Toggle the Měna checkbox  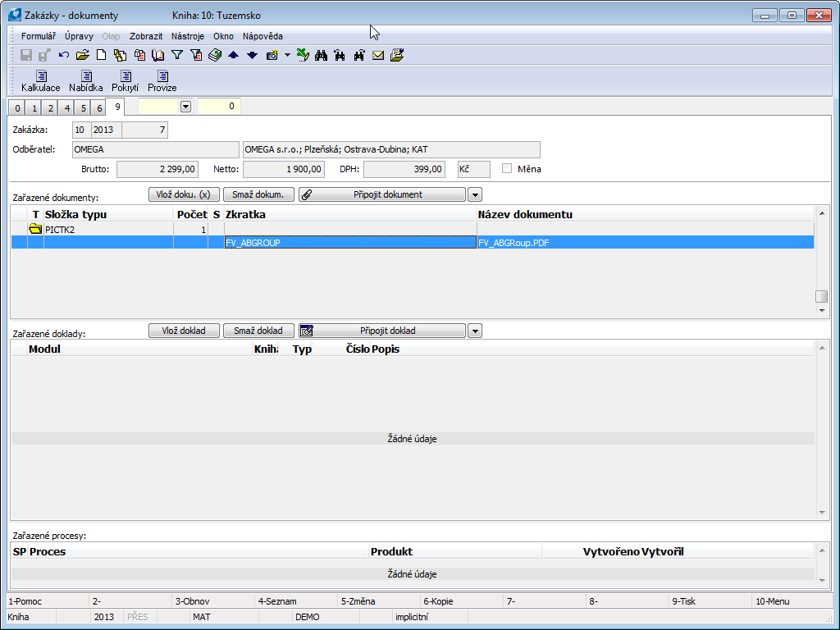[x=507, y=169]
